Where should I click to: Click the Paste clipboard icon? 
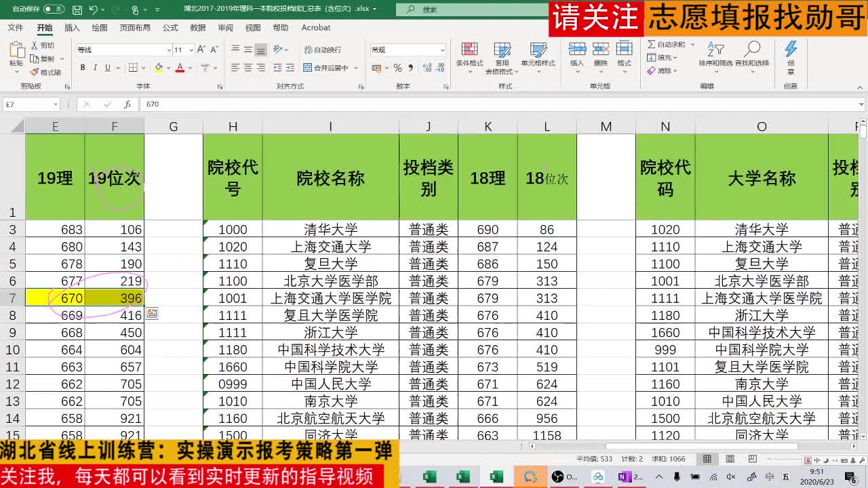click(x=16, y=50)
